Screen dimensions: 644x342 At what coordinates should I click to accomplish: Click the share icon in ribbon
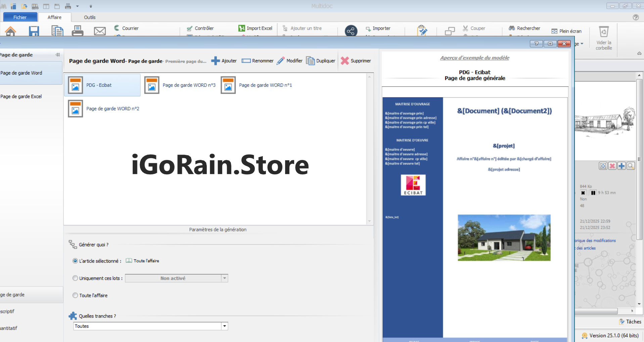pos(351,31)
